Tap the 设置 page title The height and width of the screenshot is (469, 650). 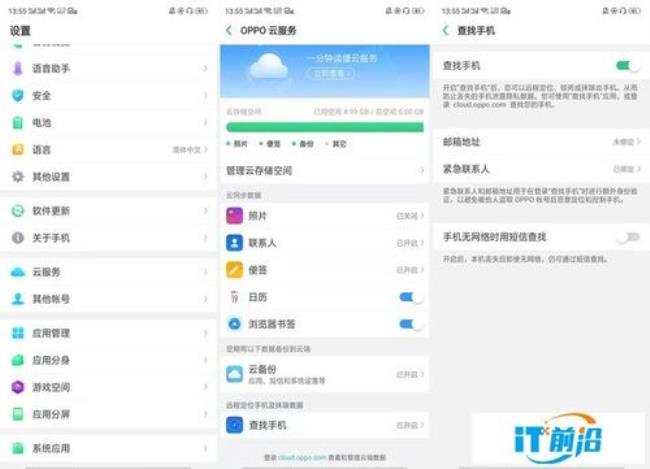click(x=20, y=31)
